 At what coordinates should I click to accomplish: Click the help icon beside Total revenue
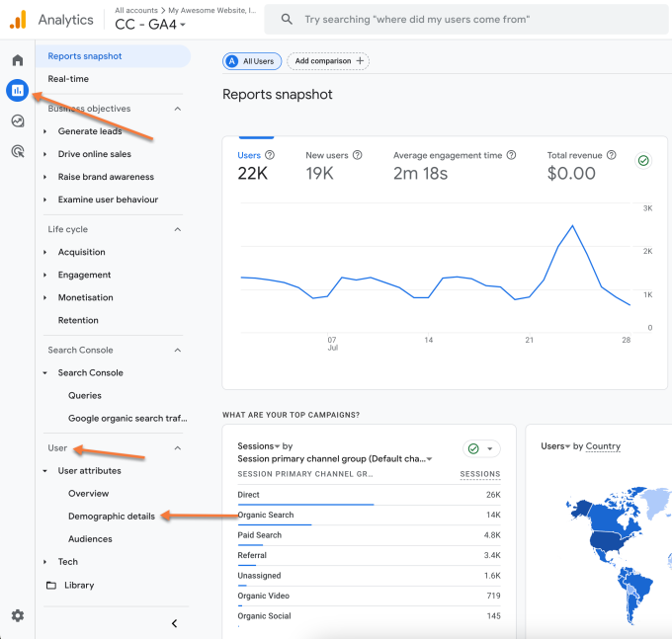point(612,155)
